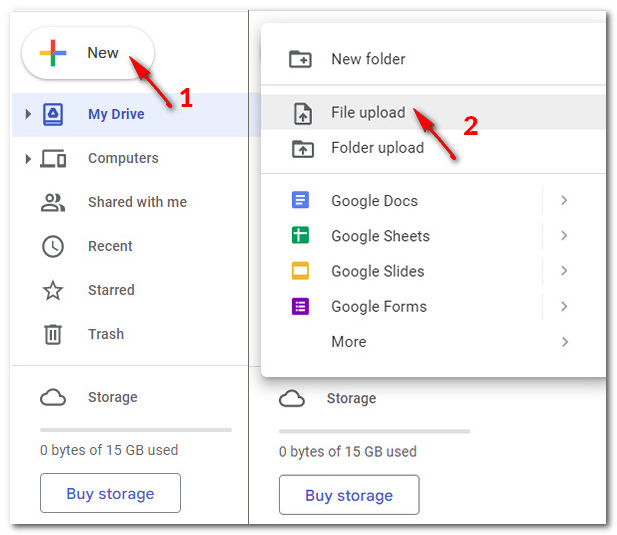Open Shared with me people icon
Screen dimensions: 617x535
tap(53, 203)
